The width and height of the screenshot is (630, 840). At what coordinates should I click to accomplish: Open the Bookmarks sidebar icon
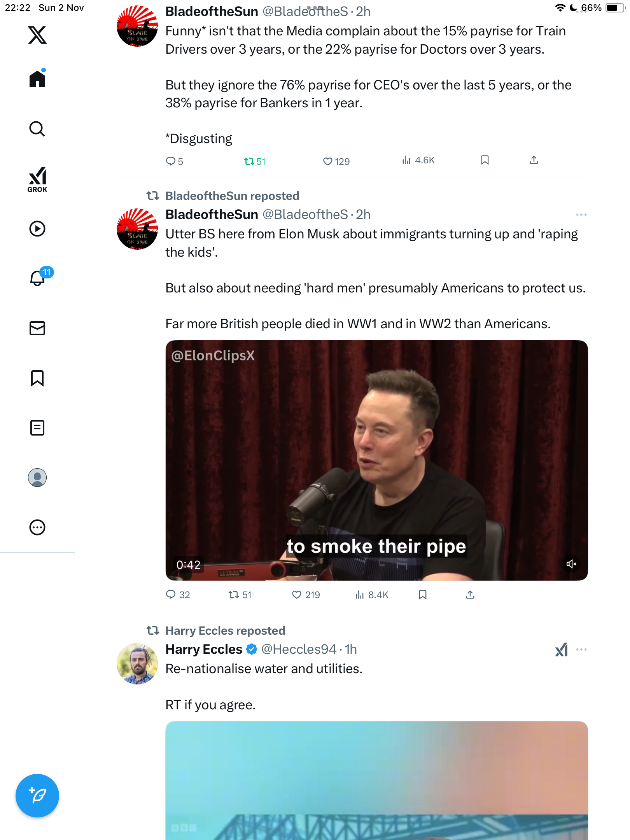click(x=37, y=378)
